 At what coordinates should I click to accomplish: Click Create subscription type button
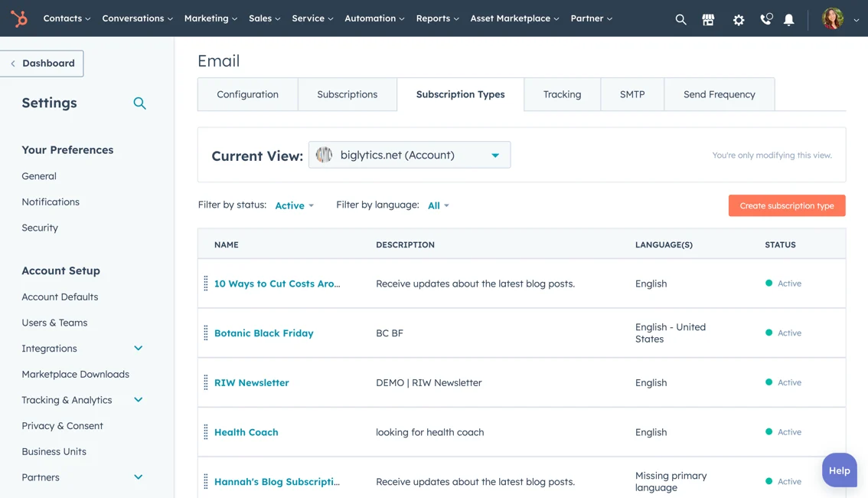click(786, 205)
